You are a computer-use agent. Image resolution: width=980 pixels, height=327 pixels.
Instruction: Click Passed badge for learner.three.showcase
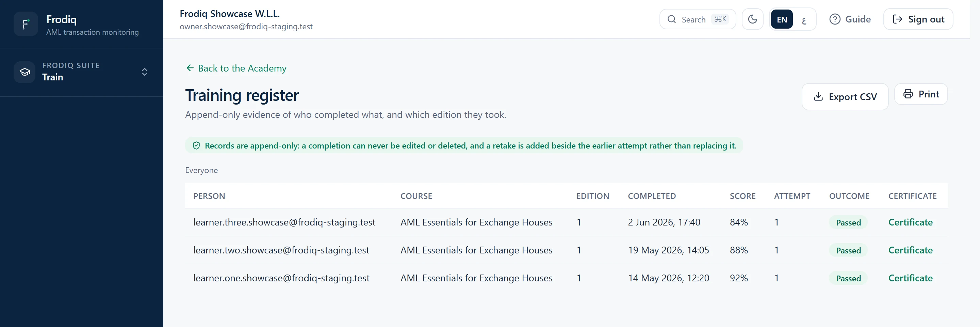848,222
